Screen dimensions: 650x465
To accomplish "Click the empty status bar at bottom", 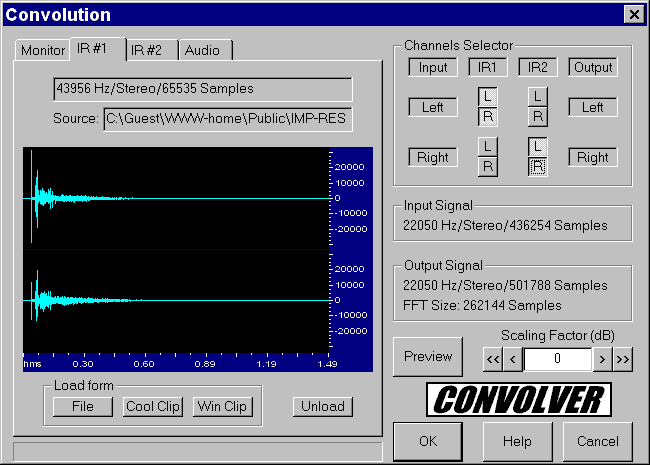I will click(x=197, y=452).
